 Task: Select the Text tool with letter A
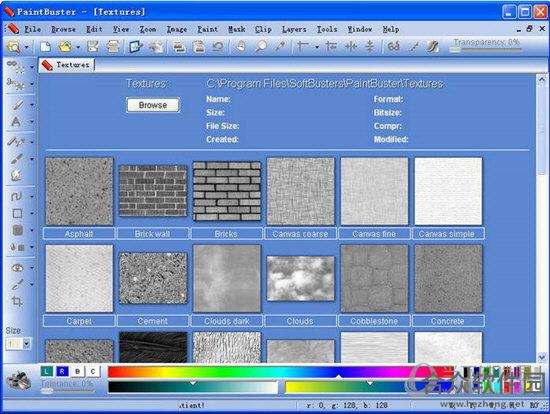[x=16, y=122]
